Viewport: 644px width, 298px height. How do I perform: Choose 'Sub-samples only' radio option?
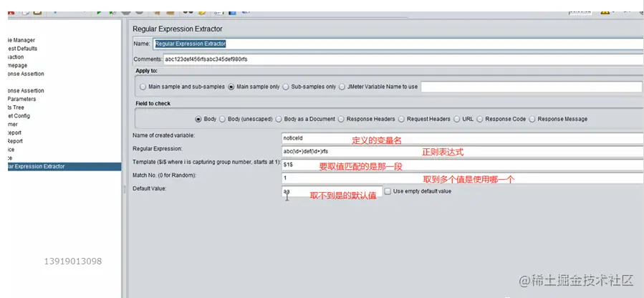pos(286,87)
